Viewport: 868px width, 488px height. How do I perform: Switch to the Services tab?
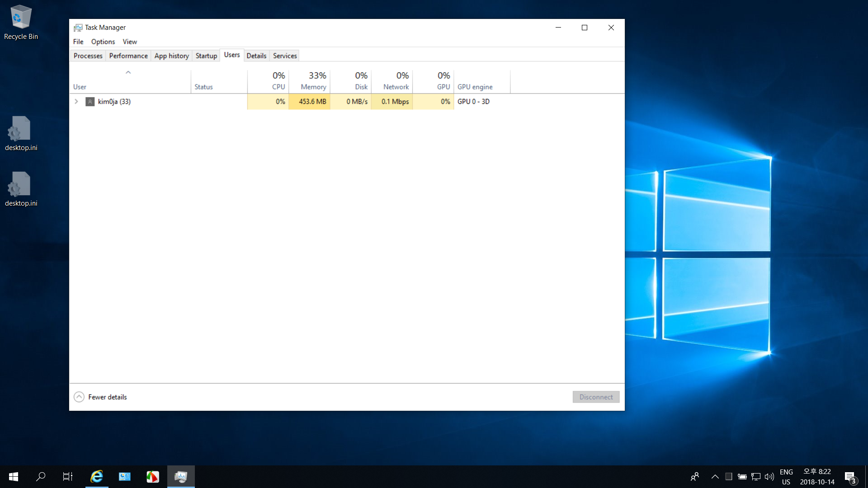[285, 56]
